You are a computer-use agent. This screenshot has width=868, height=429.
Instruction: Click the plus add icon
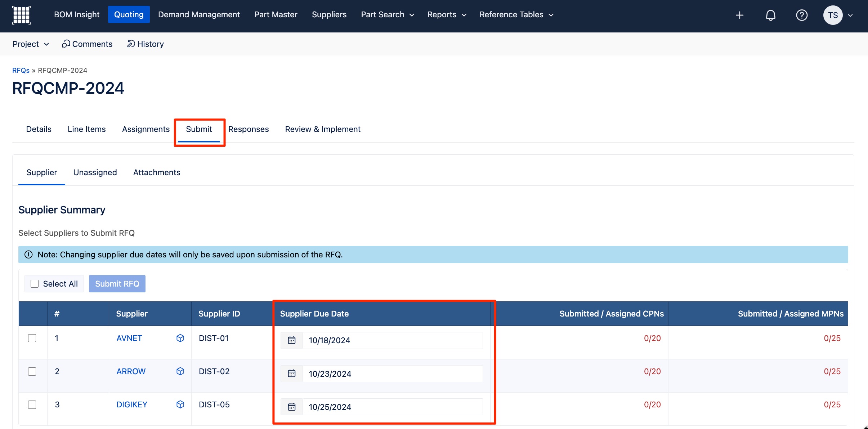739,15
